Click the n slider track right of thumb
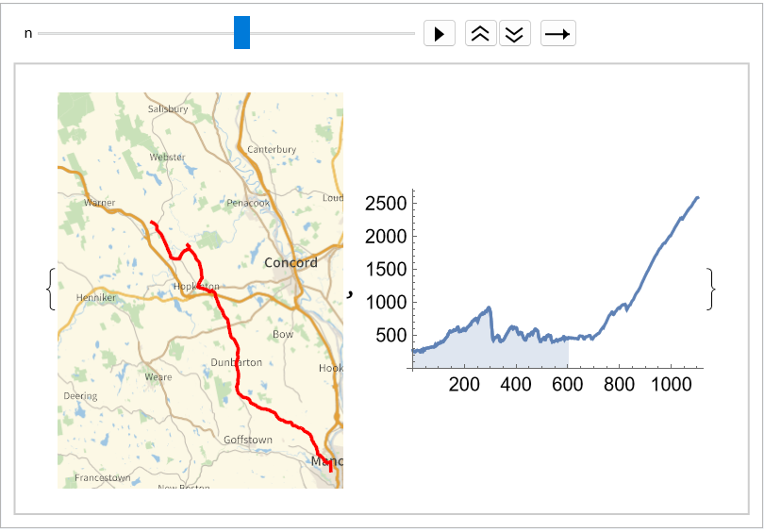 (x=330, y=33)
